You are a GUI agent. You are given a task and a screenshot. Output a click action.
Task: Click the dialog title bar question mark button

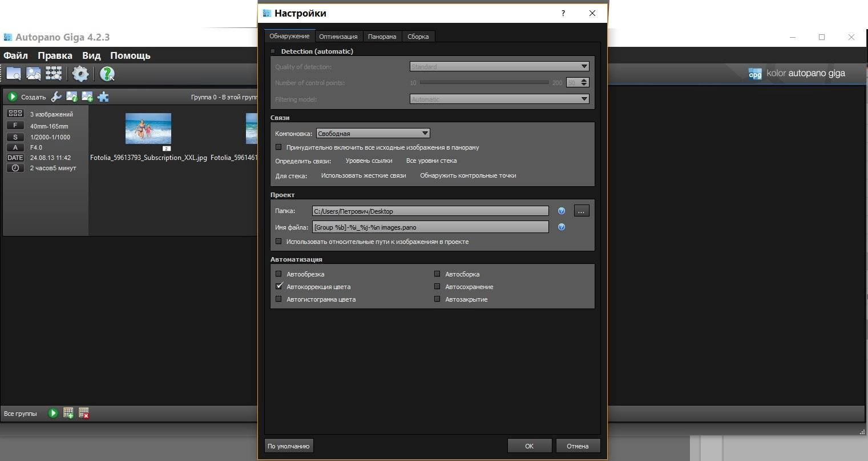[563, 13]
